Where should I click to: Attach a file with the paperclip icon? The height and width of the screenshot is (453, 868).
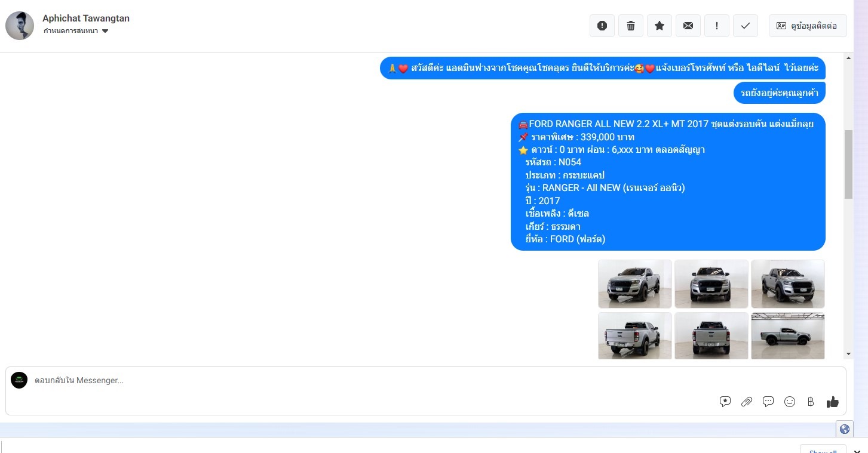[x=747, y=402]
